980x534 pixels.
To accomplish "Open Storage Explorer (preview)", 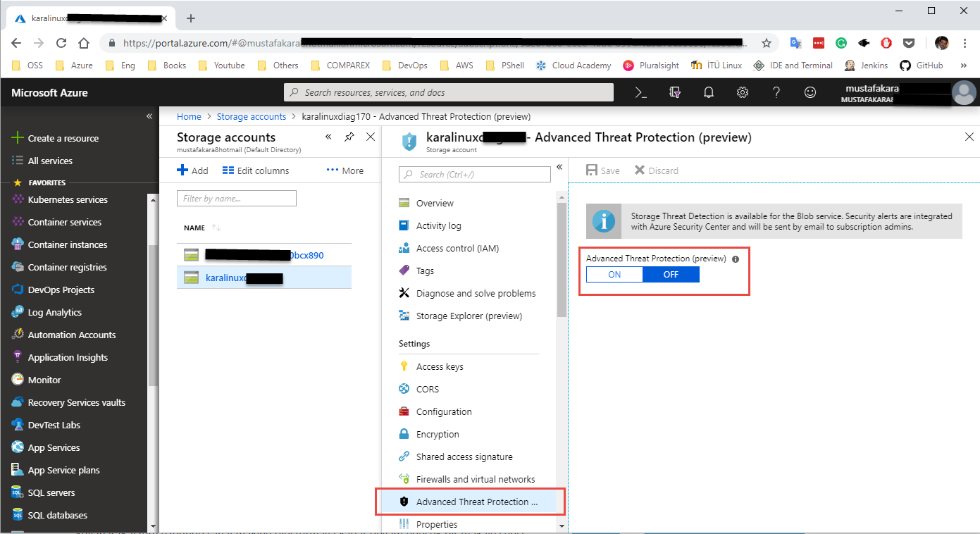I will (469, 316).
